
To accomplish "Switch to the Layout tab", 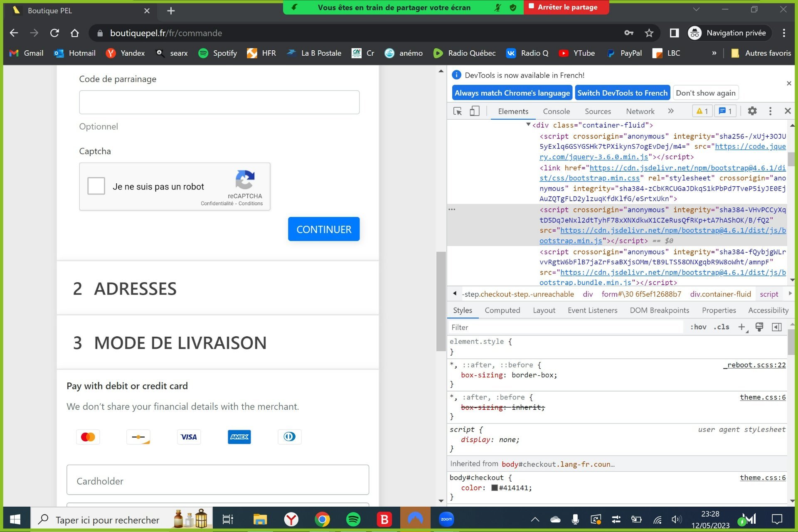I will pyautogui.click(x=544, y=310).
